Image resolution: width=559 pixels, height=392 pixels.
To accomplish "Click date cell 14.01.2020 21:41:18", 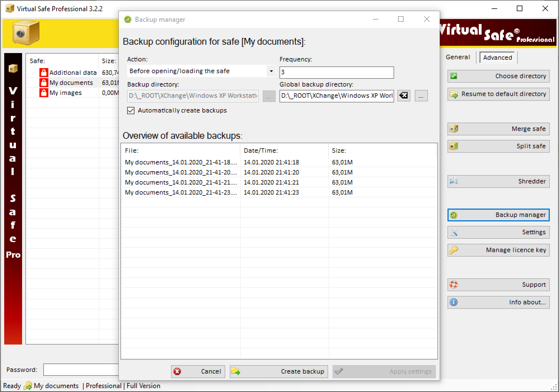I will click(271, 162).
